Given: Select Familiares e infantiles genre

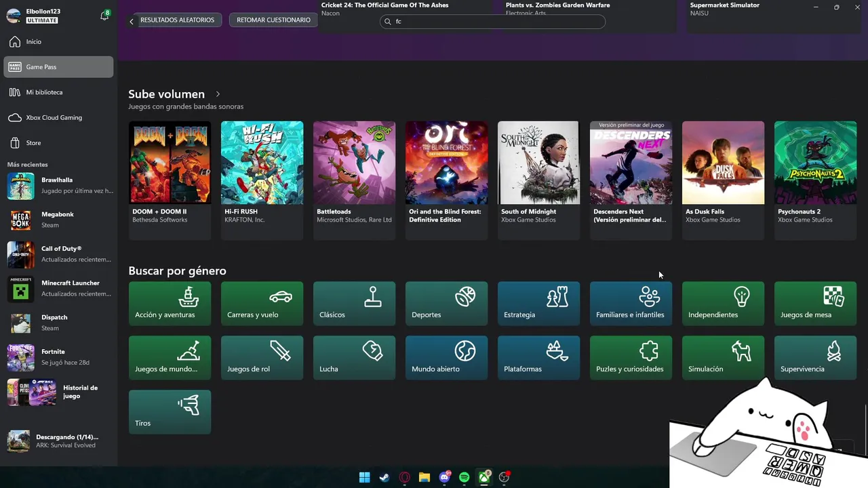Looking at the screenshot, I should pos(631,304).
